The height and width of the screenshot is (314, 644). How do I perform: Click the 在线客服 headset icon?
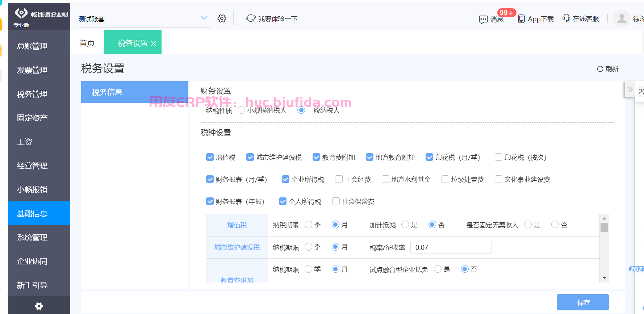tap(566, 18)
